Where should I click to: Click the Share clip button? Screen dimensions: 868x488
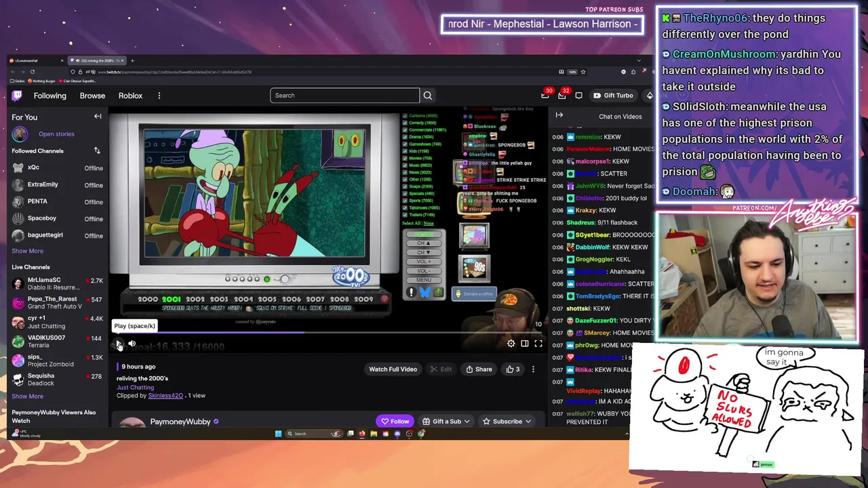click(x=479, y=369)
